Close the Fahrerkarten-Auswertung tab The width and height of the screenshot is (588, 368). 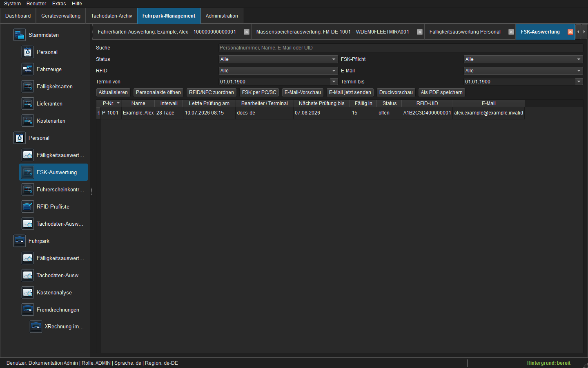(x=247, y=32)
